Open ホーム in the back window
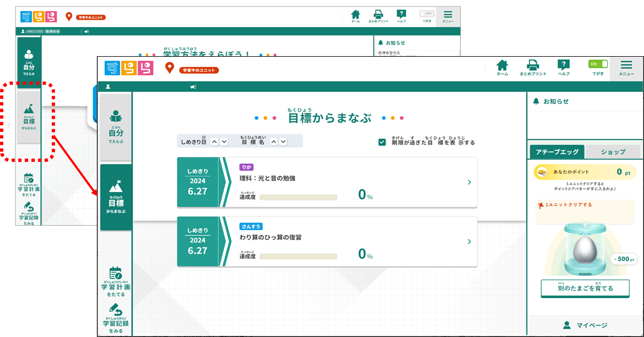 [x=356, y=17]
